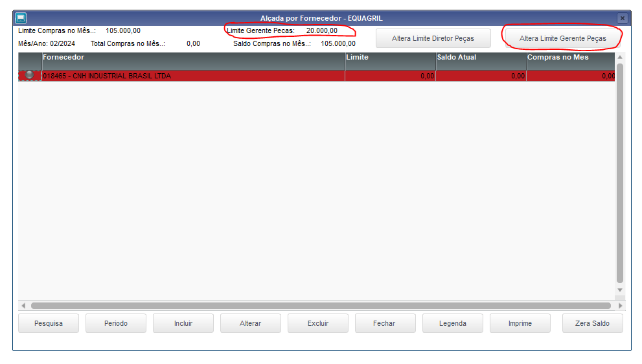Click the Total Compras no Mês value 0,00
Screen dimensions: 642x364
point(193,43)
